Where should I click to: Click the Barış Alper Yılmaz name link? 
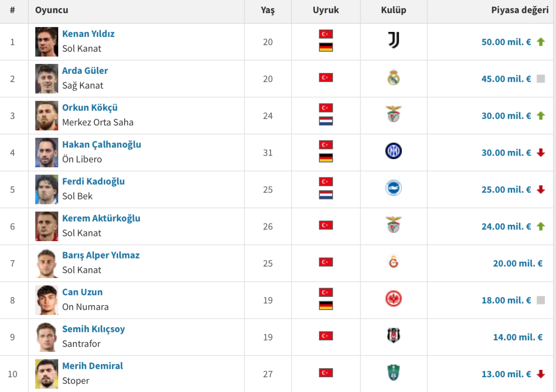100,255
